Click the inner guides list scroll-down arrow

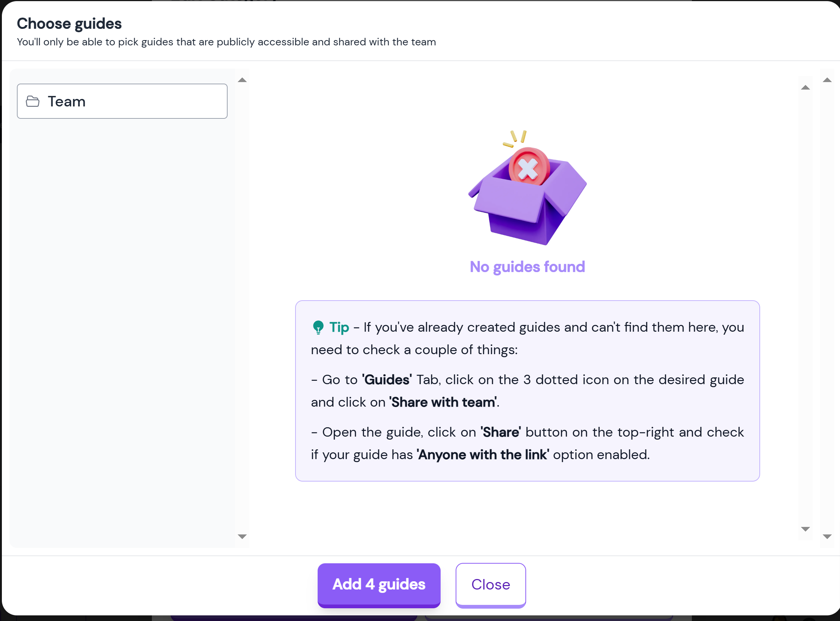[805, 529]
